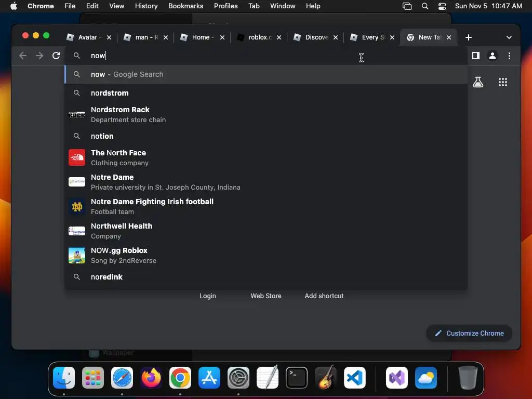Go back using the back arrow
The height and width of the screenshot is (399, 532).
(x=23, y=56)
